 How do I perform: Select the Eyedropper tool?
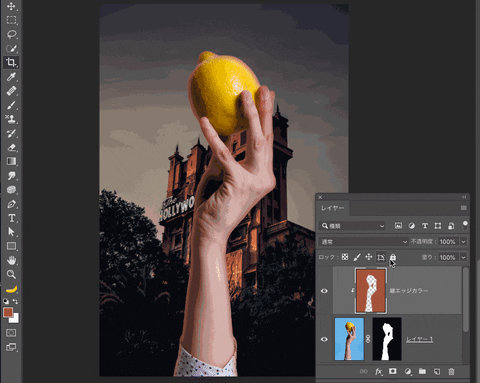pos(11,77)
